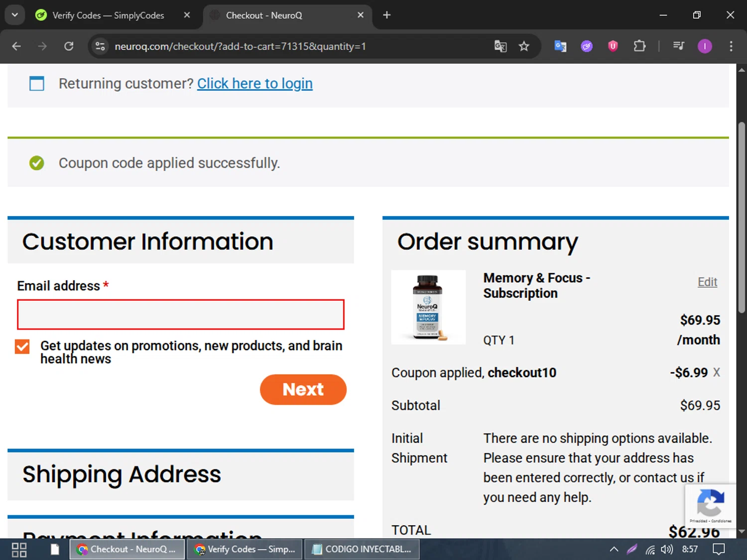This screenshot has width=747, height=560.
Task: Open the media control playlist icon
Action: tap(678, 46)
